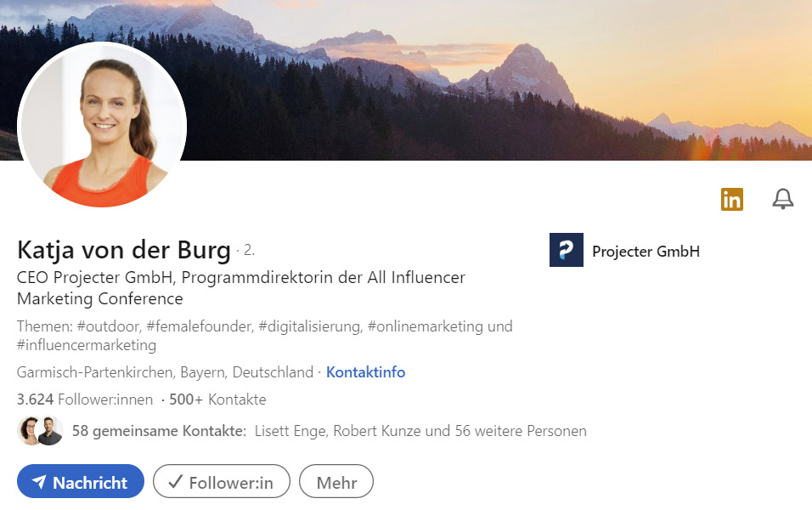Click the name Katja von der Burg
The image size is (812, 510).
124,250
